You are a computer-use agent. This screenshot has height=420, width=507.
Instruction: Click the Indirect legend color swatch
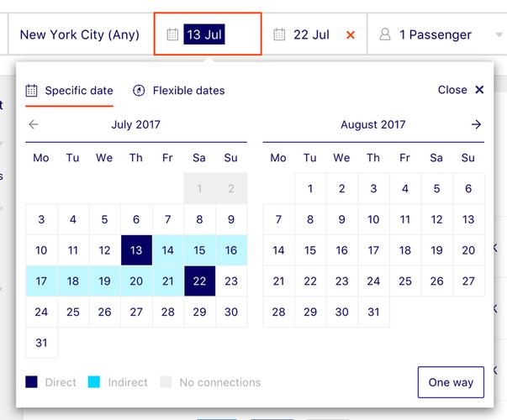coord(94,382)
